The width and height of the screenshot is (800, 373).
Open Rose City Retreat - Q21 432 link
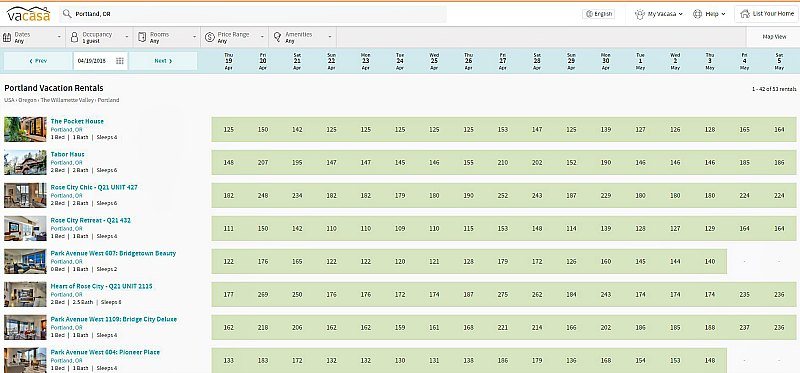[x=90, y=220]
